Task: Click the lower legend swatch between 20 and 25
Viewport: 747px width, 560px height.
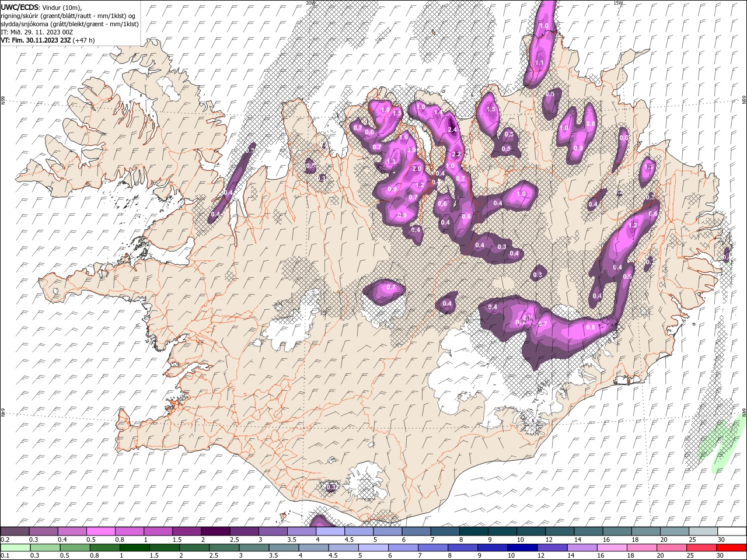Action: pyautogui.click(x=671, y=548)
